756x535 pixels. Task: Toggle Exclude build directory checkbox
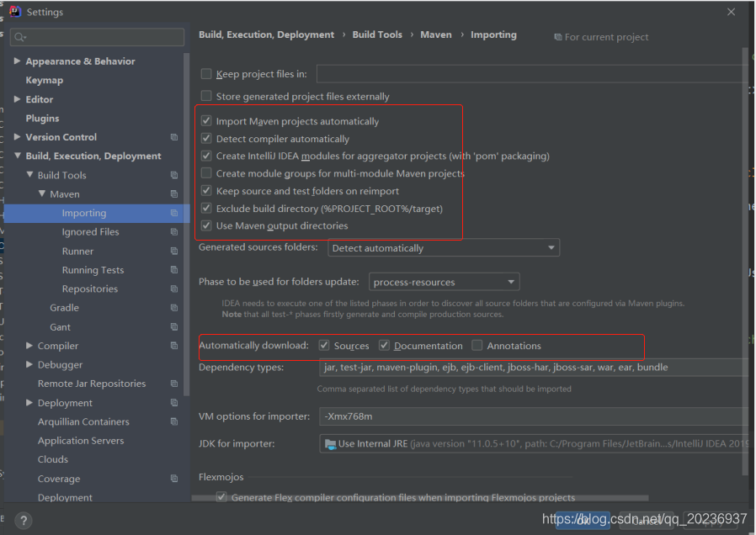click(x=206, y=208)
